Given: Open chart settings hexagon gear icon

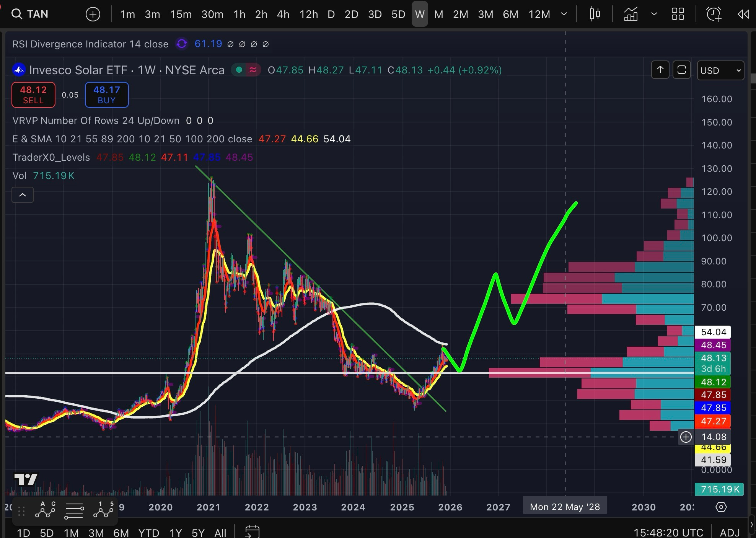Looking at the screenshot, I should (x=721, y=507).
